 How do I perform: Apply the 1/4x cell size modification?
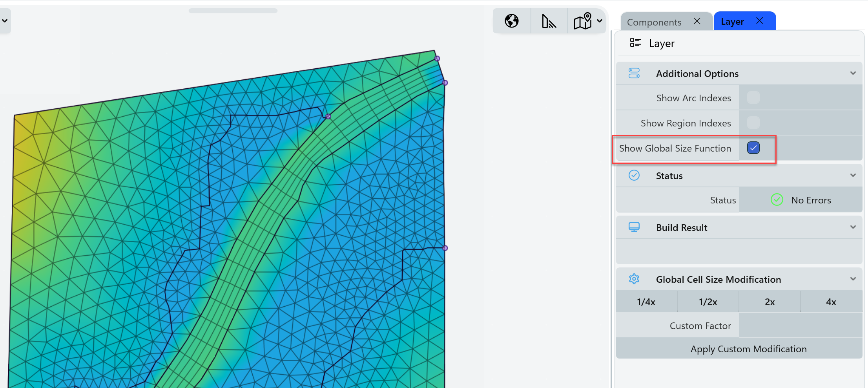coord(646,302)
